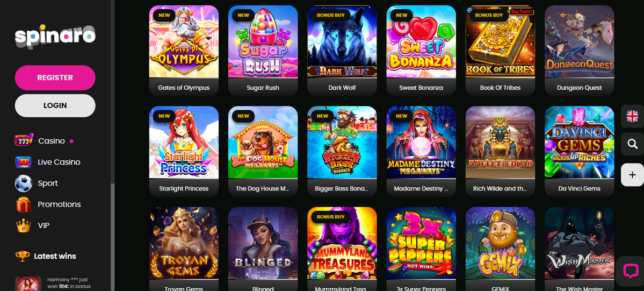Select the Promotions menu item
This screenshot has width=644, height=291.
tap(59, 204)
